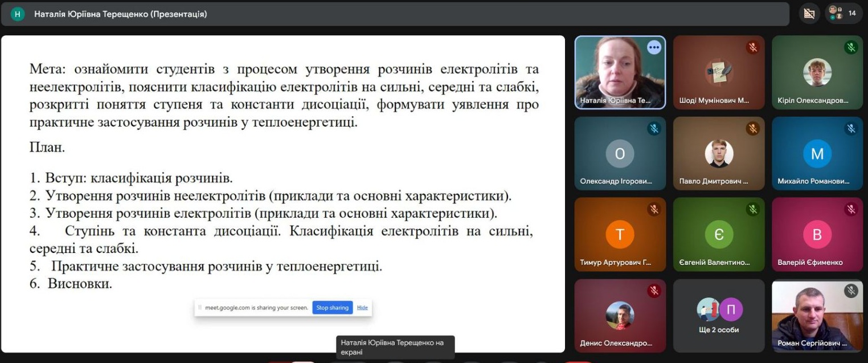Viewport: 868px width, 363px height.
Task: Click the word Мета: on slide
Action: 48,70
